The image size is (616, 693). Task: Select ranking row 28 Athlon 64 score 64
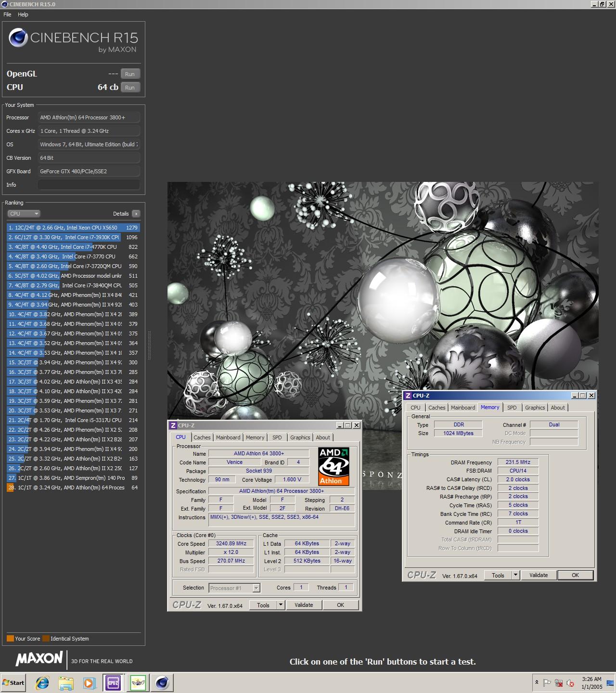tap(73, 488)
